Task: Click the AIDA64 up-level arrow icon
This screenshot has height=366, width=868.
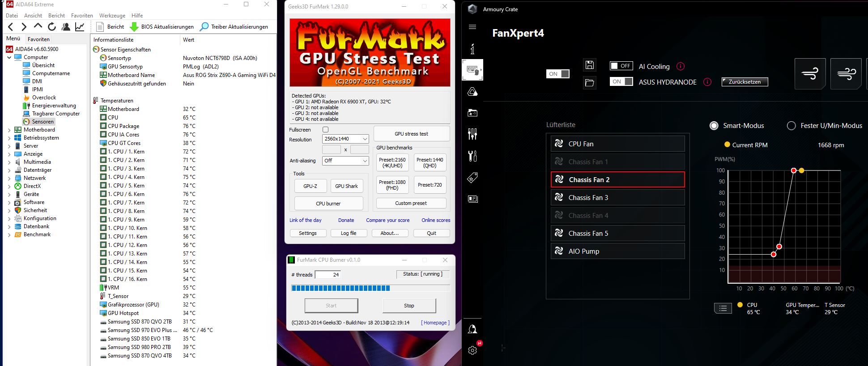Action: point(38,26)
